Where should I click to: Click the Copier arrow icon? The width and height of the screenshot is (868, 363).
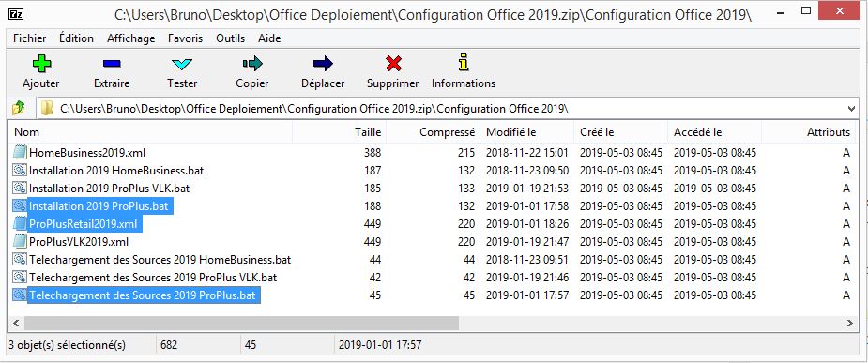click(x=251, y=64)
